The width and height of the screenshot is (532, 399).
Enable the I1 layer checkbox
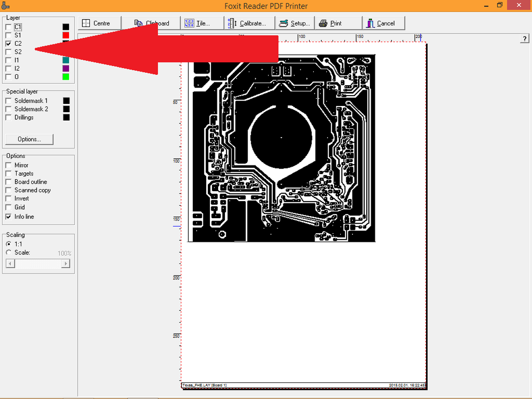(x=8, y=60)
